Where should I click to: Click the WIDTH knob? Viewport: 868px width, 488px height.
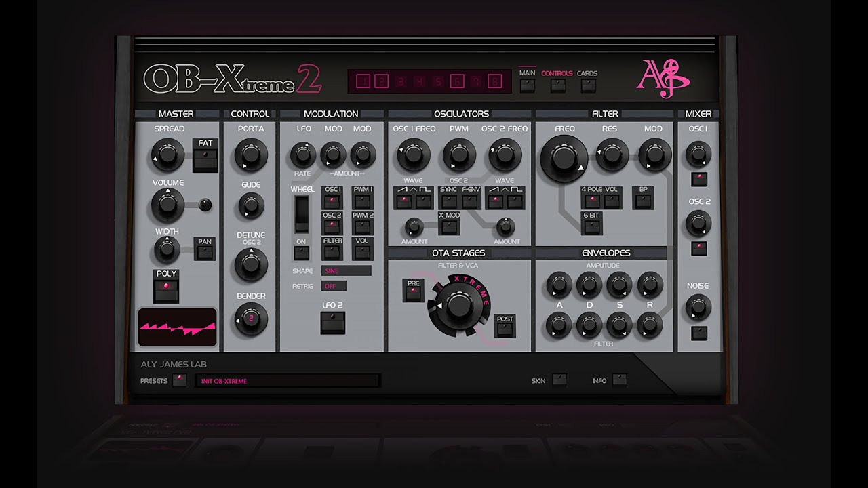(x=167, y=249)
